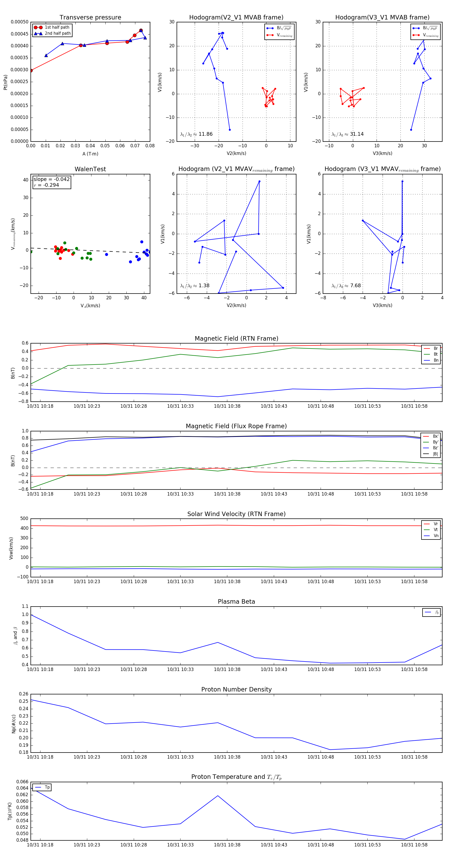Click the 'Hodogram(V3_V1 MVAB frame)' title
Image resolution: width=473 pixels, height=868 pixels.
pyautogui.click(x=382, y=18)
